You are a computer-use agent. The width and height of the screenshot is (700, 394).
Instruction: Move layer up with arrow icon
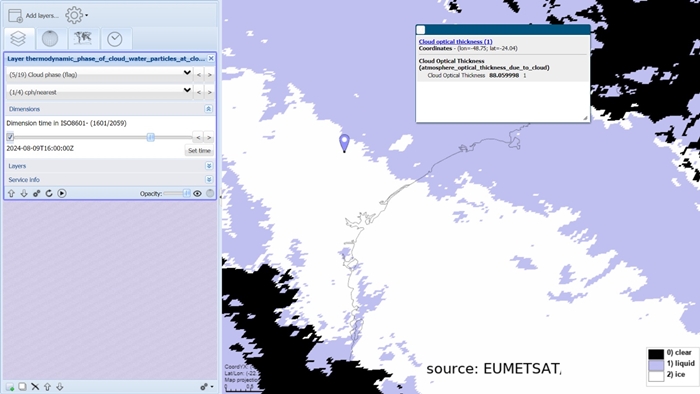pyautogui.click(x=12, y=193)
